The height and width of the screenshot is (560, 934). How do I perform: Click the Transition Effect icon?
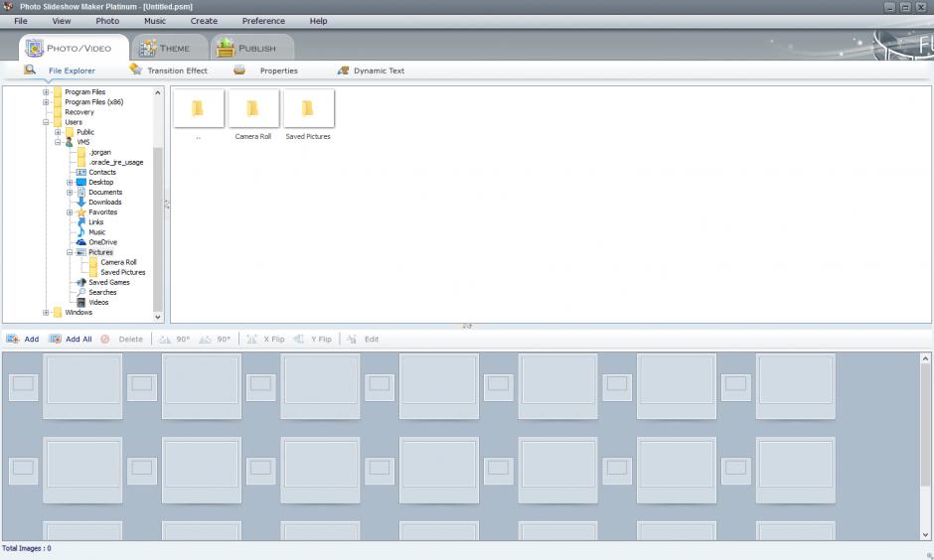click(135, 70)
